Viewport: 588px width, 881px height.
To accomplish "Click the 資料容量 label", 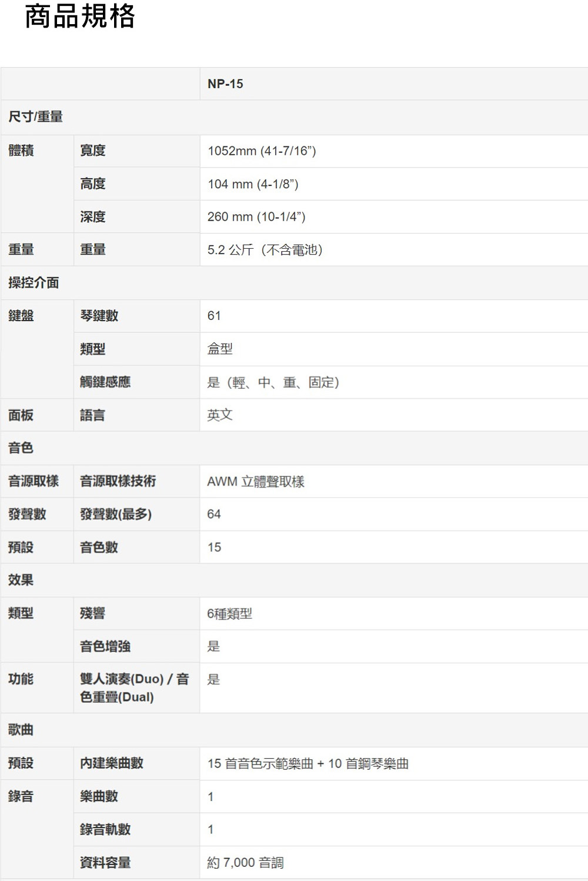I will 105,863.
